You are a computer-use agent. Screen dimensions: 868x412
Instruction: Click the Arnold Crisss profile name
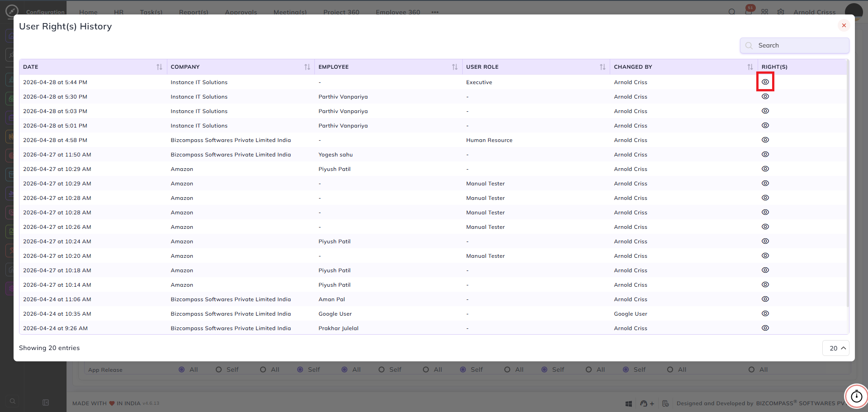click(815, 12)
